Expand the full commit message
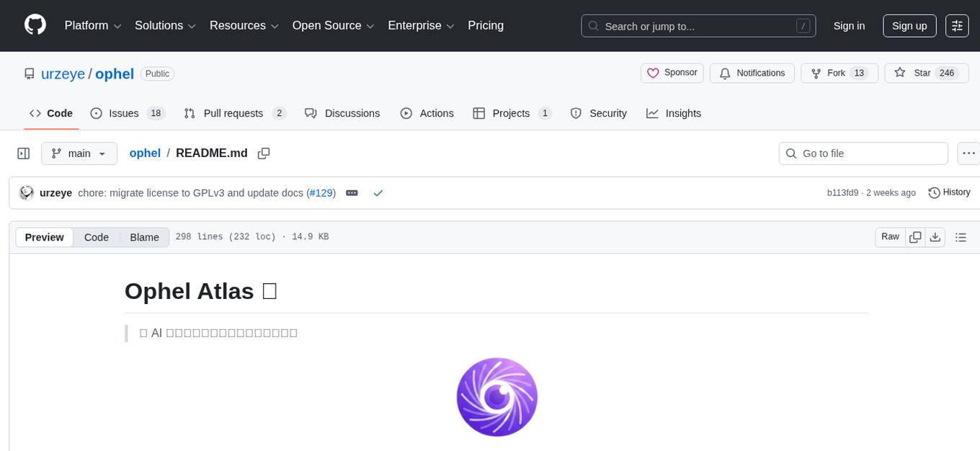Image resolution: width=980 pixels, height=451 pixels. pyautogui.click(x=352, y=192)
